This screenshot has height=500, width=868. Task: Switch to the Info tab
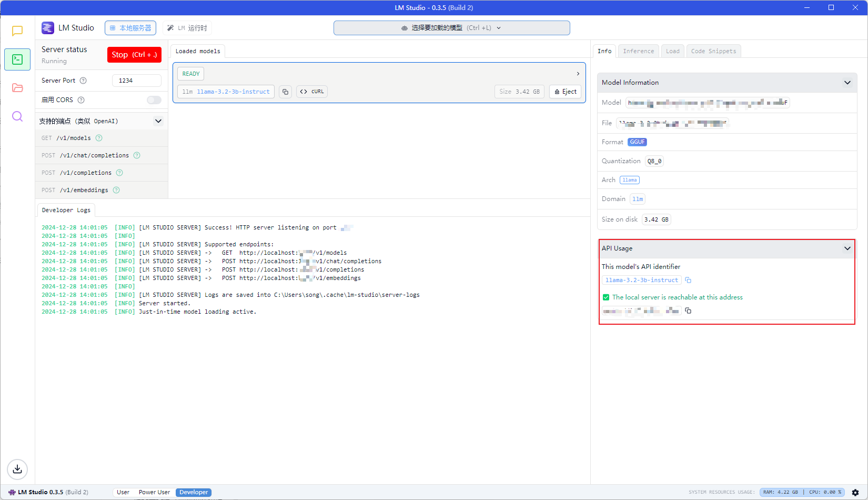[x=604, y=51]
